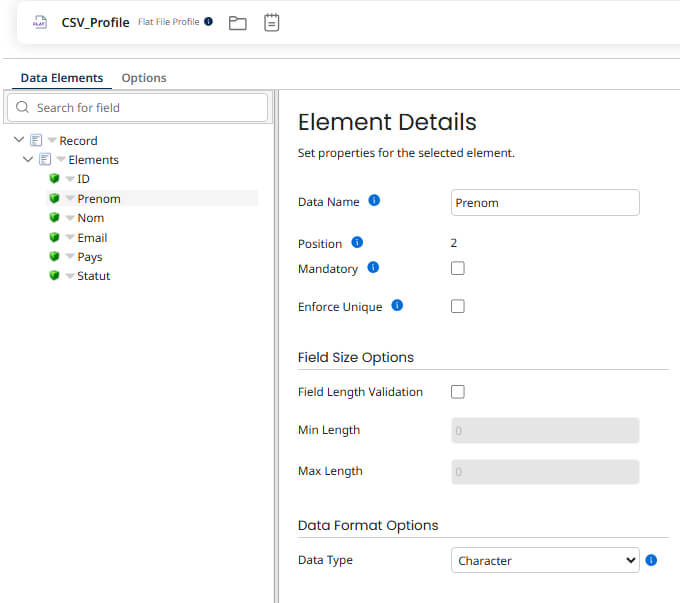Switch to the Options tab
The height and width of the screenshot is (603, 680).
tap(144, 78)
